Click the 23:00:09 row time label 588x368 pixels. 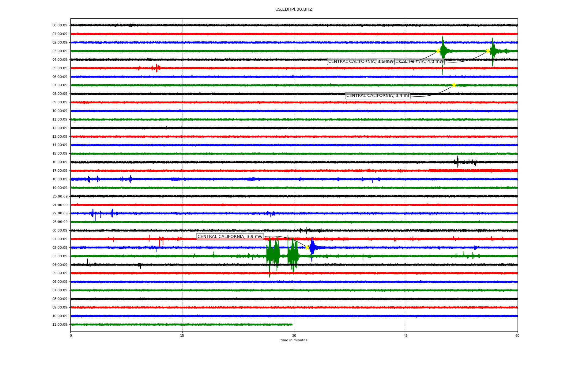[60, 222]
